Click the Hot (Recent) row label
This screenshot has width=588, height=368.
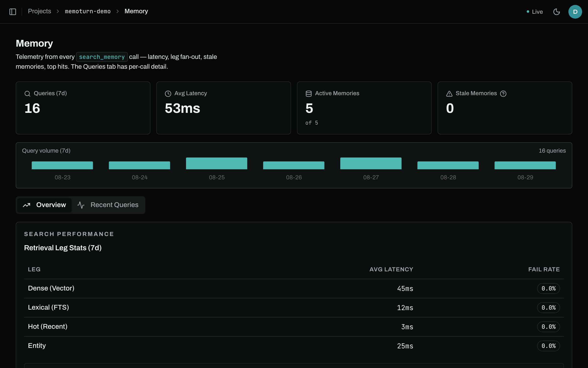[48, 327]
